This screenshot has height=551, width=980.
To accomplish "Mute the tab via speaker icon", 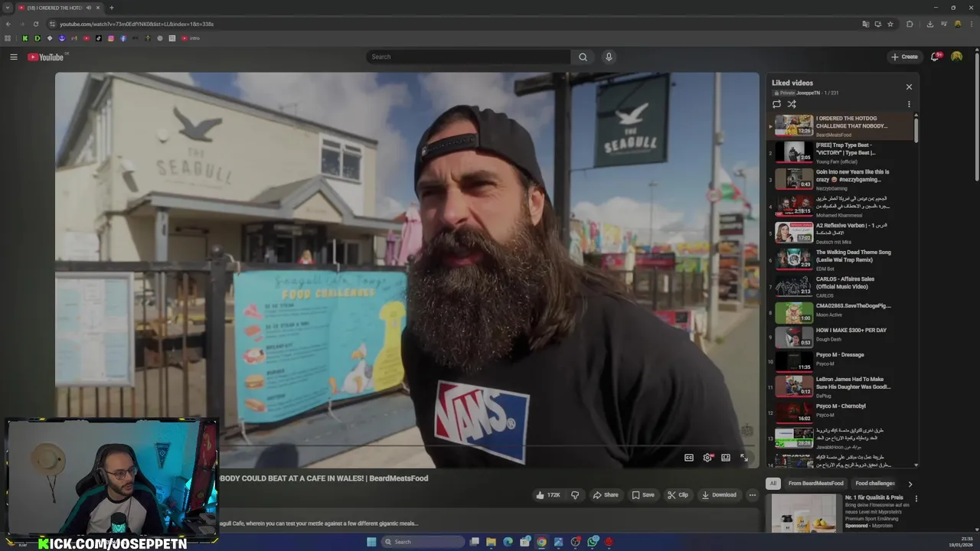I will point(89,8).
